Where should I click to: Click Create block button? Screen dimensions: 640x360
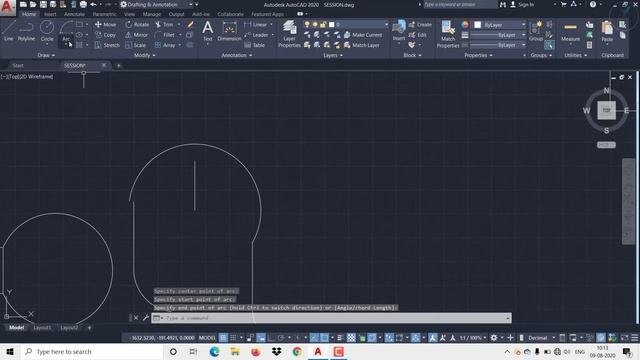(x=420, y=24)
